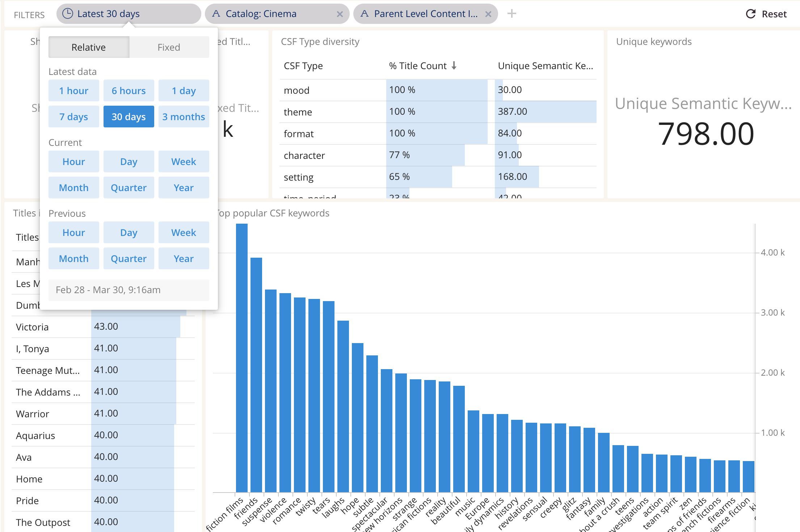Switch to the Relative tab
This screenshot has height=532, width=800.
pyautogui.click(x=89, y=47)
